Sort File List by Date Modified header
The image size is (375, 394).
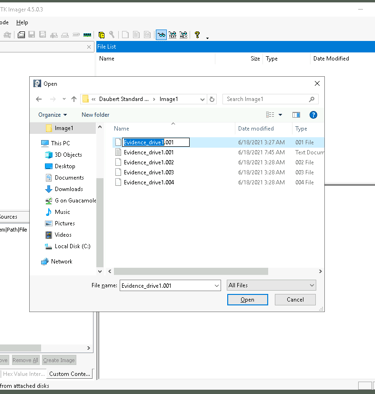point(331,59)
